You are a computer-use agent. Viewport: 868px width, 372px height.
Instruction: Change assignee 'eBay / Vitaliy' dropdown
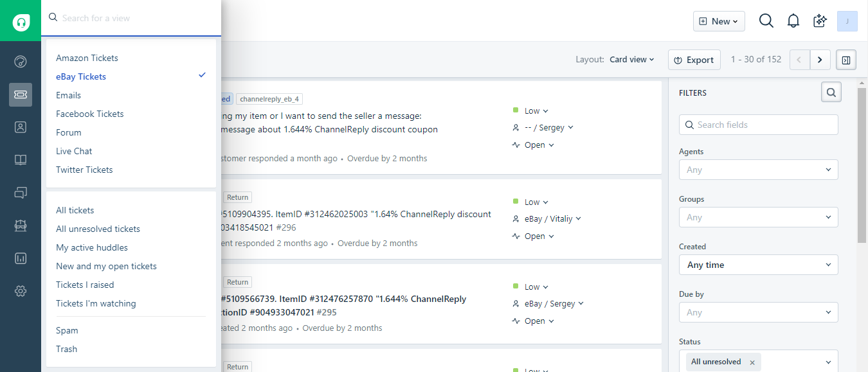(x=547, y=219)
